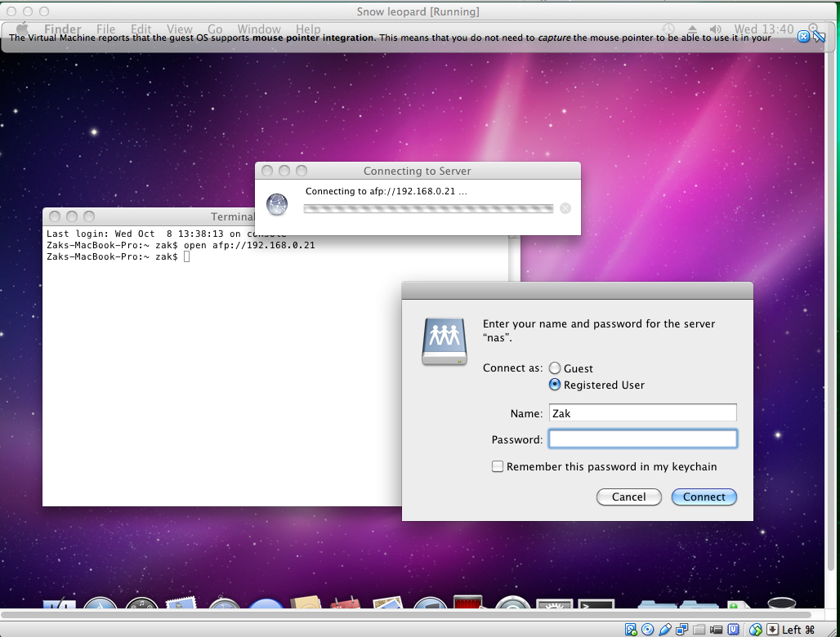Click the menu bar clock Wed 13:40
The height and width of the screenshot is (637, 840).
(763, 29)
